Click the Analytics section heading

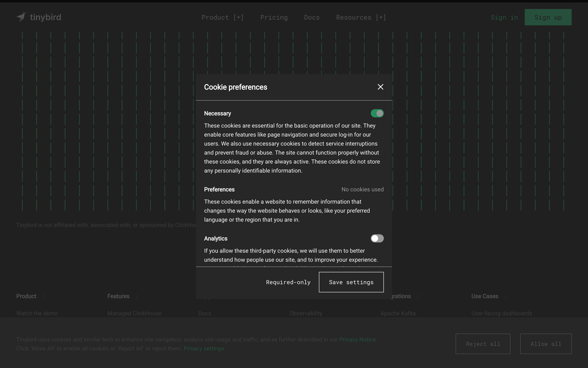point(216,239)
